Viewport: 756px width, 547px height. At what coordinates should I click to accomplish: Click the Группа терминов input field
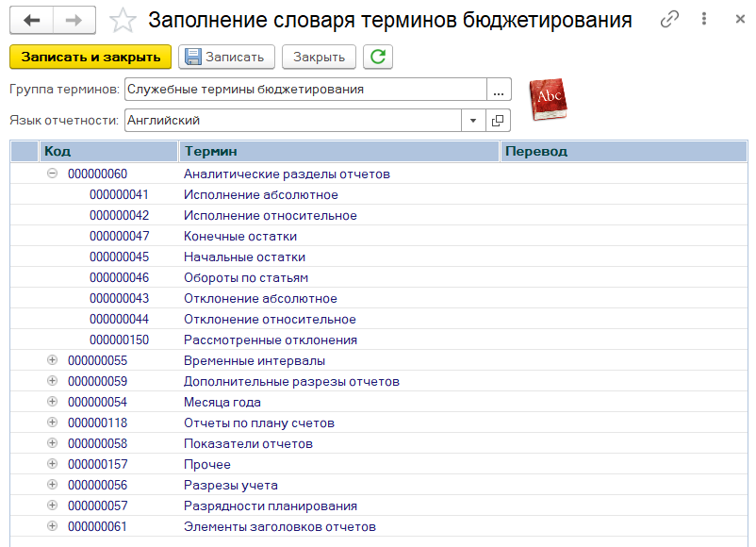(x=304, y=90)
